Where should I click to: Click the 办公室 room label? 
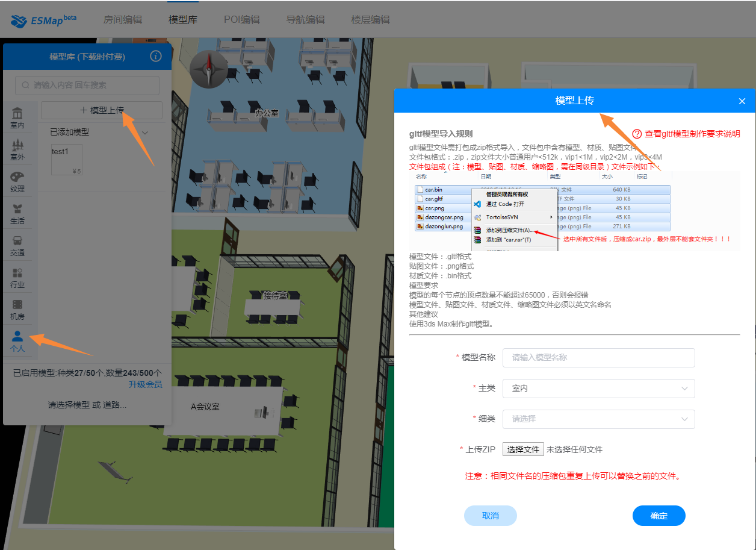(x=267, y=113)
